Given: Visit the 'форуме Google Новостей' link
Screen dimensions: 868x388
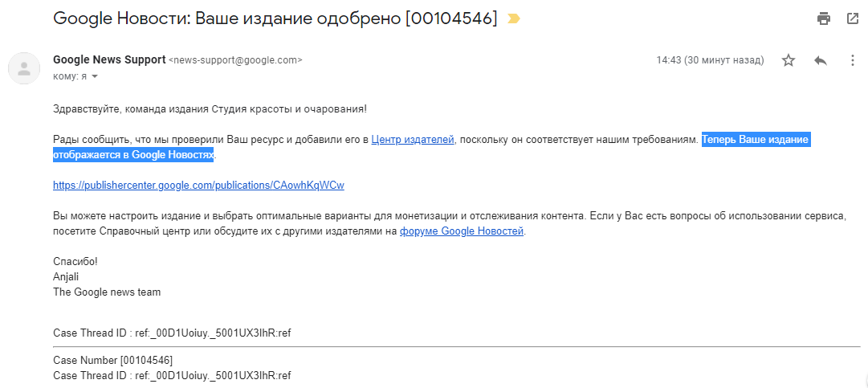Looking at the screenshot, I should (462, 231).
